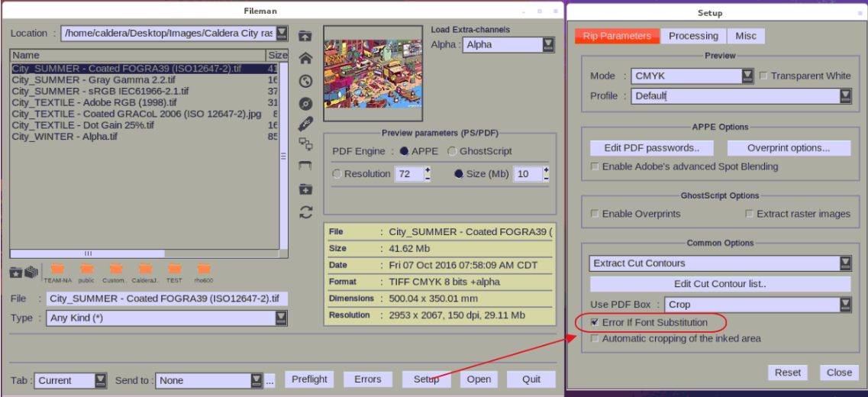
Task: Refresh the file list
Action: tap(305, 212)
